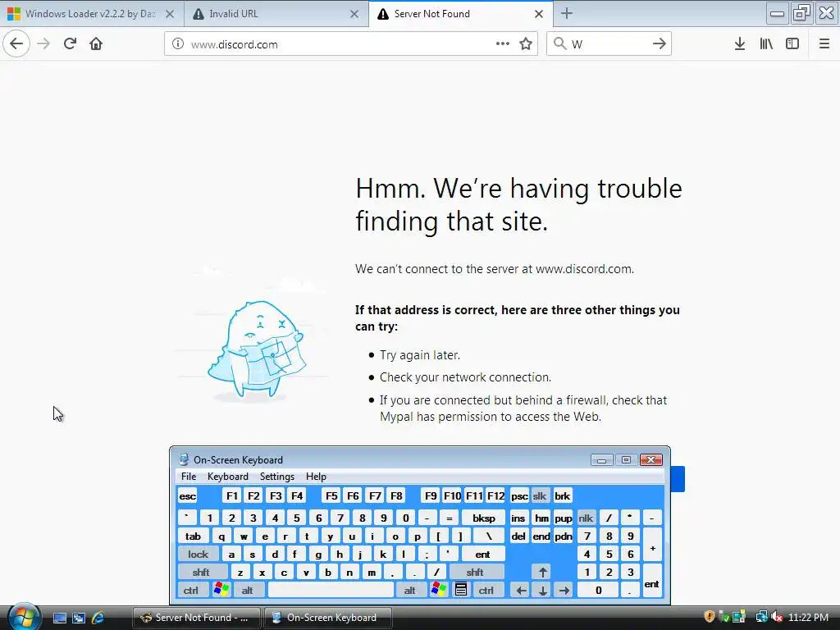Tap the numpad 0 key
840x630 pixels.
[598, 591]
